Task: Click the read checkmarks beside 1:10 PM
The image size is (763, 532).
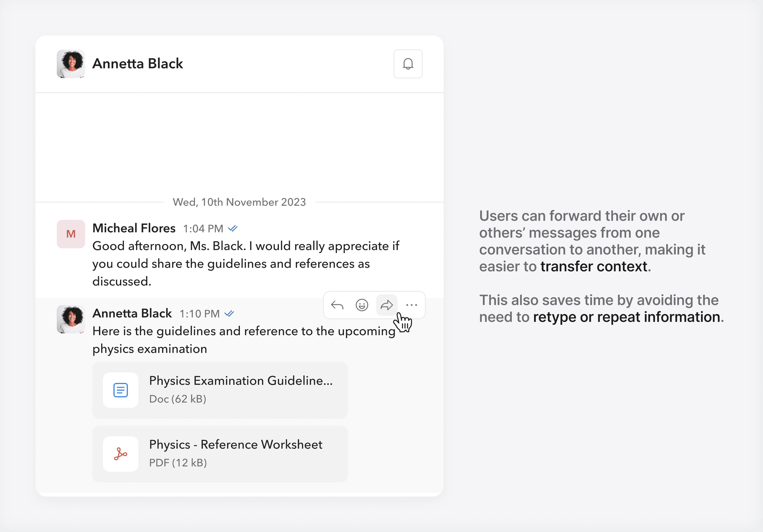Action: pyautogui.click(x=229, y=313)
